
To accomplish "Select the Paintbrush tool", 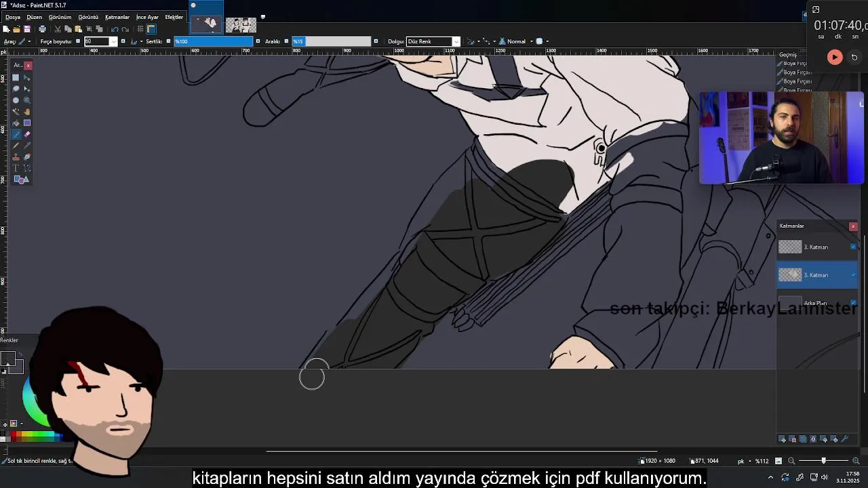I will (x=16, y=134).
